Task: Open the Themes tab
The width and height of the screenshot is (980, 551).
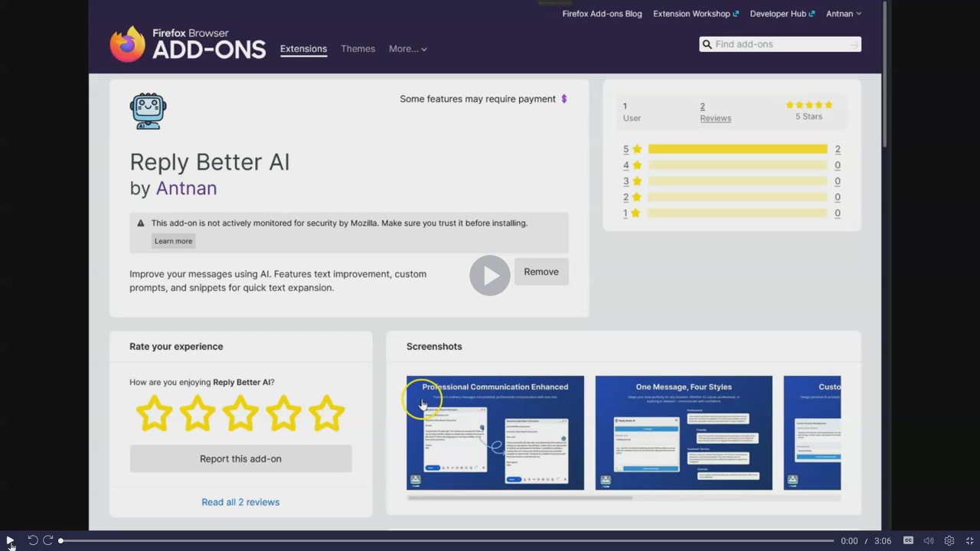Action: (x=358, y=49)
